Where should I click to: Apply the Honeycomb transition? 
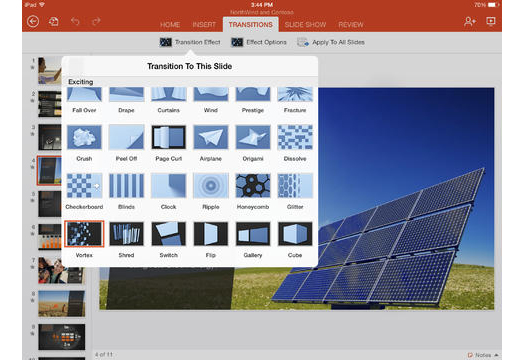click(253, 192)
